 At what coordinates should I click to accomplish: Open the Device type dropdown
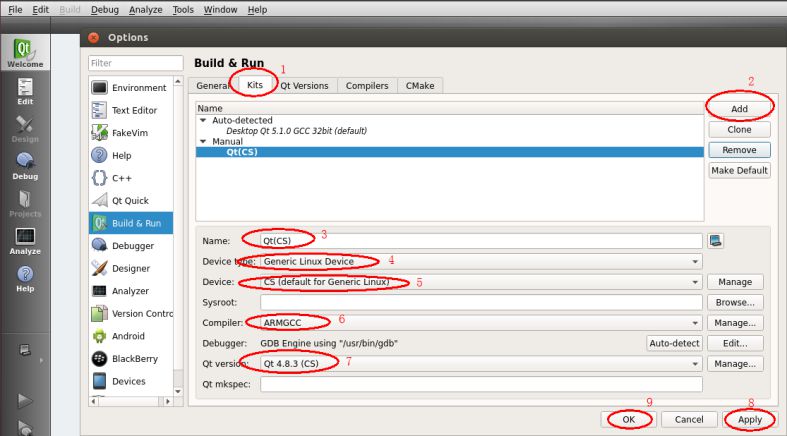tap(481, 261)
